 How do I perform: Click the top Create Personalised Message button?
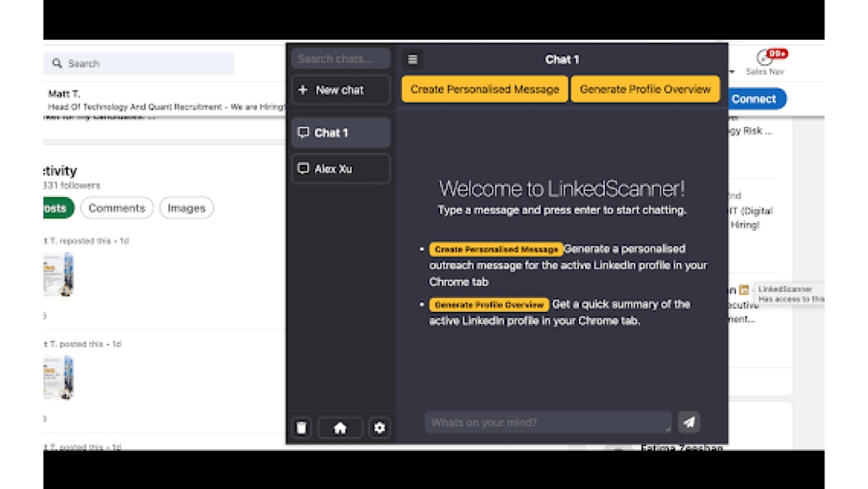pyautogui.click(x=484, y=89)
